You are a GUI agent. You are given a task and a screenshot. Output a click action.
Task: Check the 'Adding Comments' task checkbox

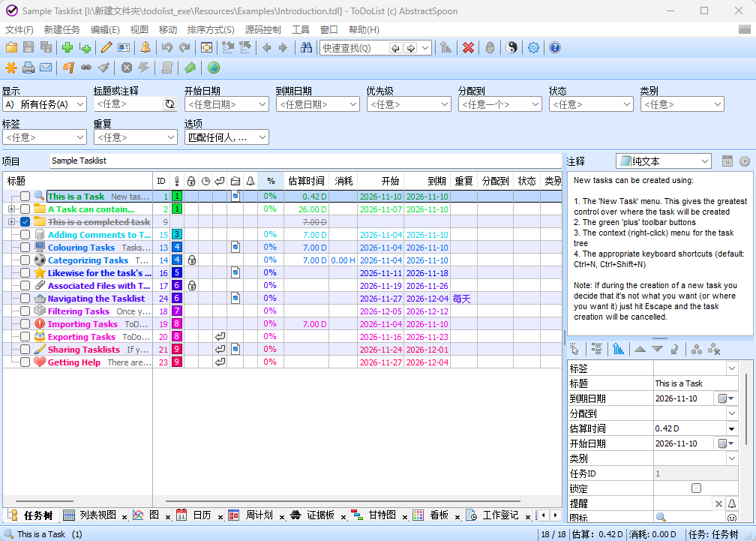click(25, 235)
